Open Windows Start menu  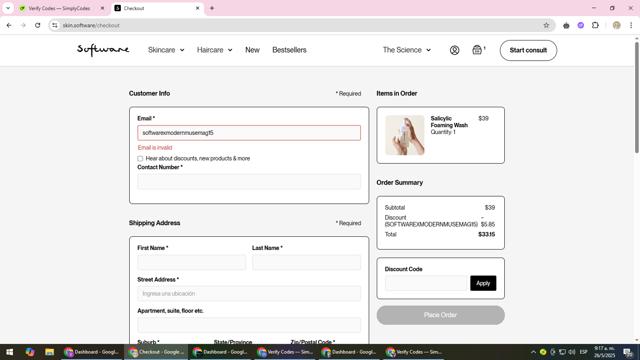[x=9, y=352]
